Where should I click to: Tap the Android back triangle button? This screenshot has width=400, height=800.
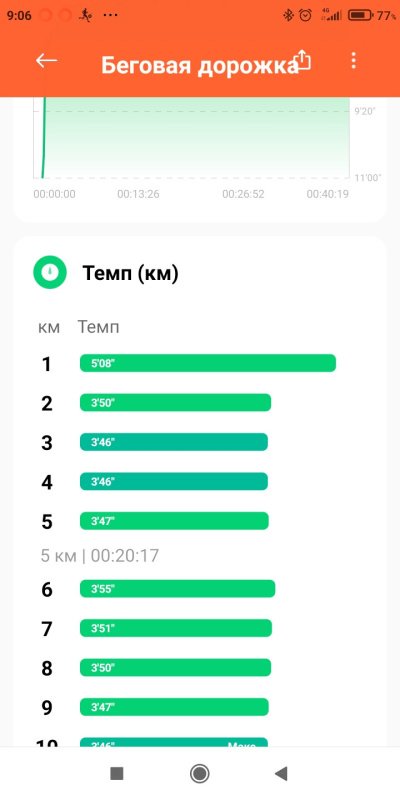point(281,773)
